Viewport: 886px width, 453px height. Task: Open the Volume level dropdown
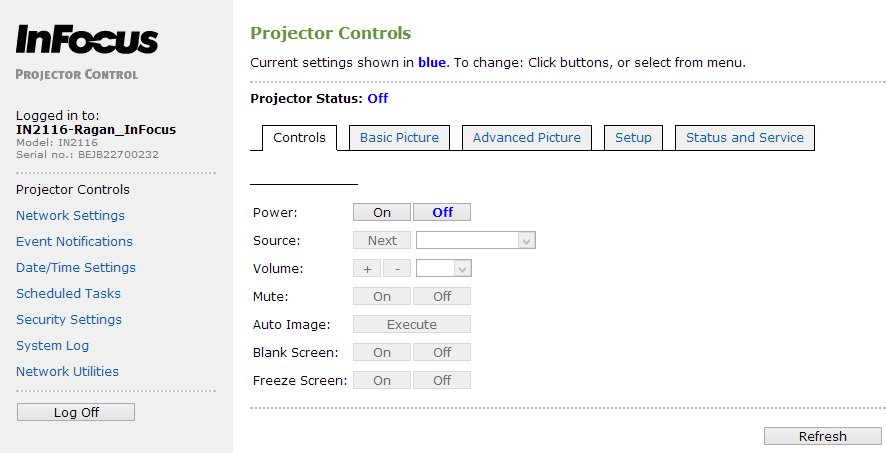click(x=444, y=268)
